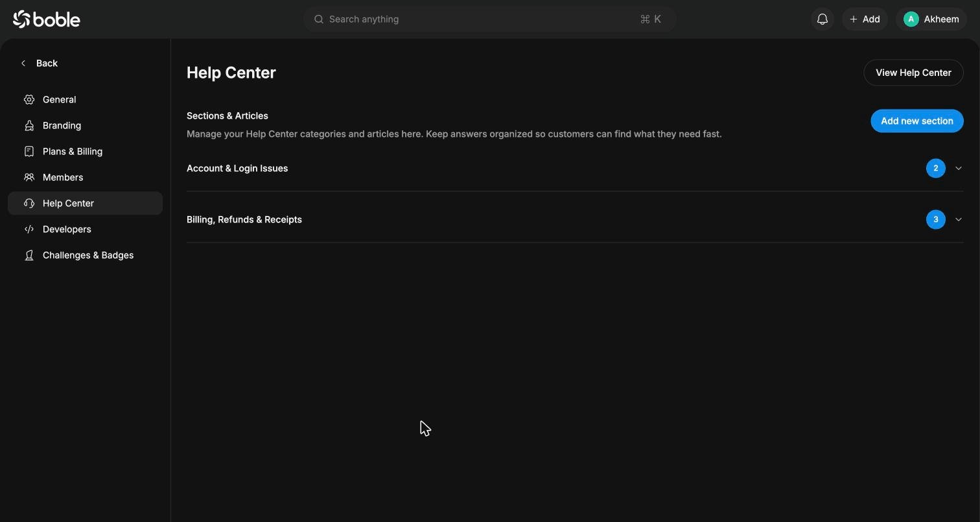Open Challenges & Badges page
This screenshot has width=980, height=522.
coord(85,255)
